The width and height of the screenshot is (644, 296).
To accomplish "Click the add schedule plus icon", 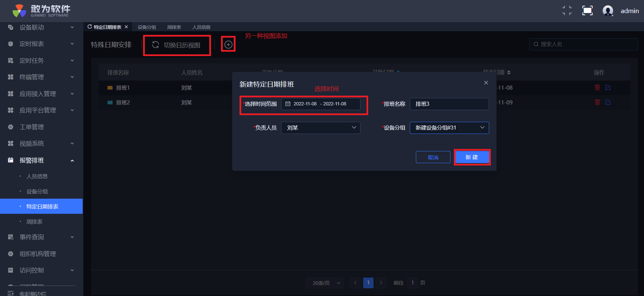I will coord(228,45).
